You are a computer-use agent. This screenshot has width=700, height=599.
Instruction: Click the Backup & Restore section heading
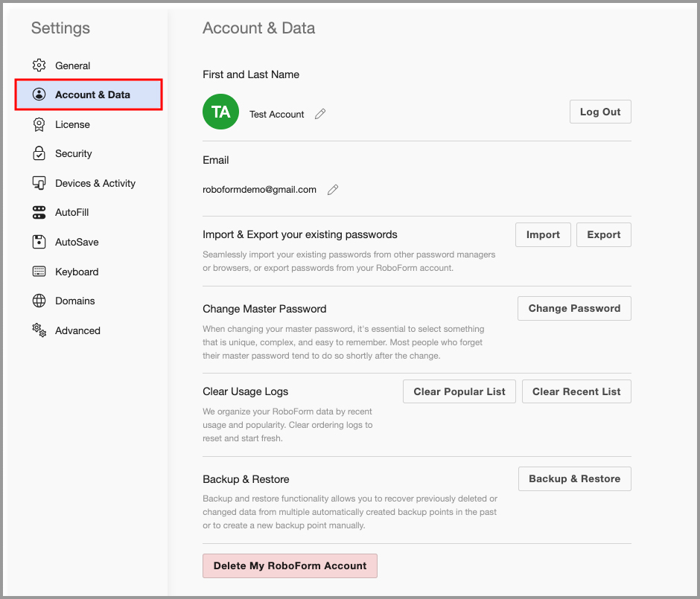246,479
